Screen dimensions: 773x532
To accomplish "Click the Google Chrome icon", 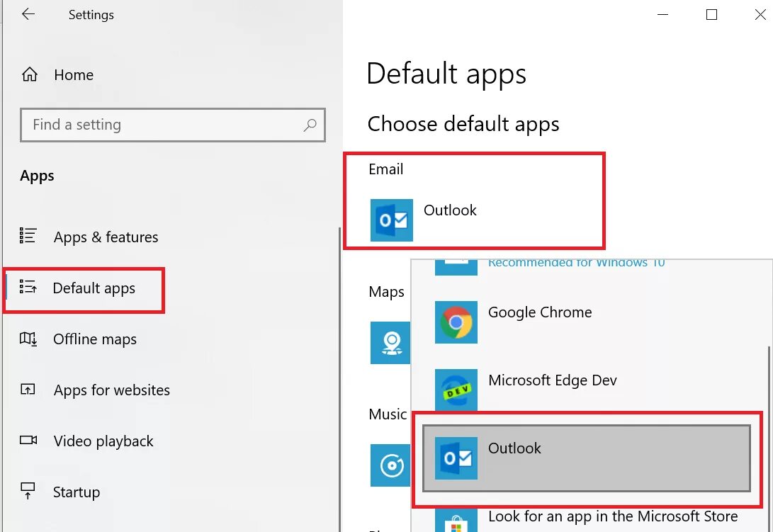I will (x=456, y=322).
